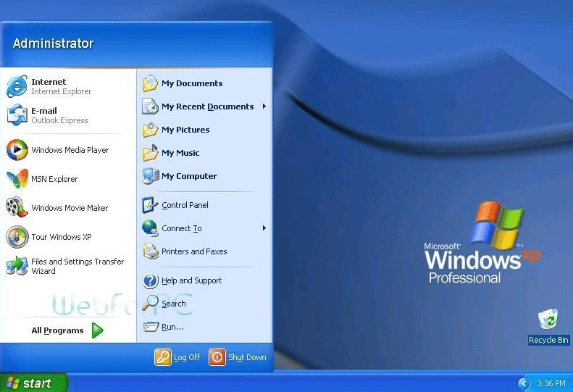Image resolution: width=573 pixels, height=392 pixels.
Task: Click the All Programs label
Action: pos(57,330)
